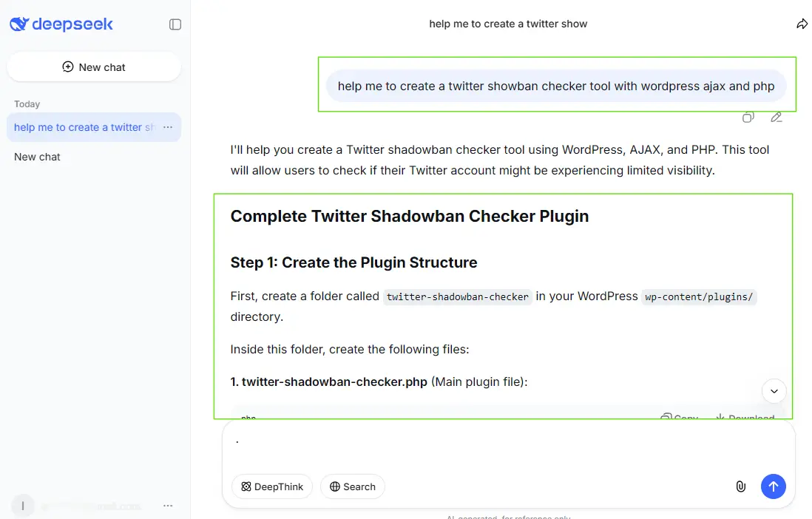Enable web Search toggle
This screenshot has height=519, width=812.
pyautogui.click(x=353, y=486)
